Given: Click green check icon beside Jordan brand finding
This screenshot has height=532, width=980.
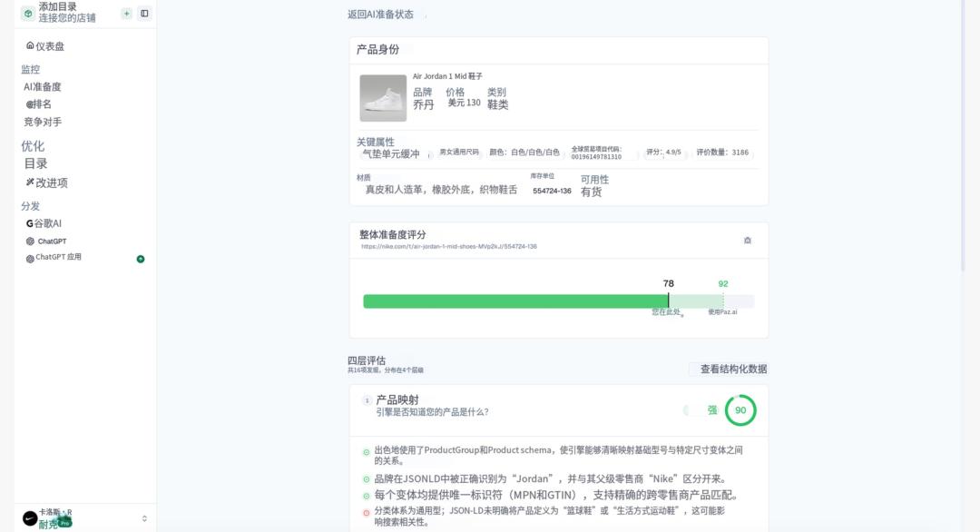Looking at the screenshot, I should 367,479.
